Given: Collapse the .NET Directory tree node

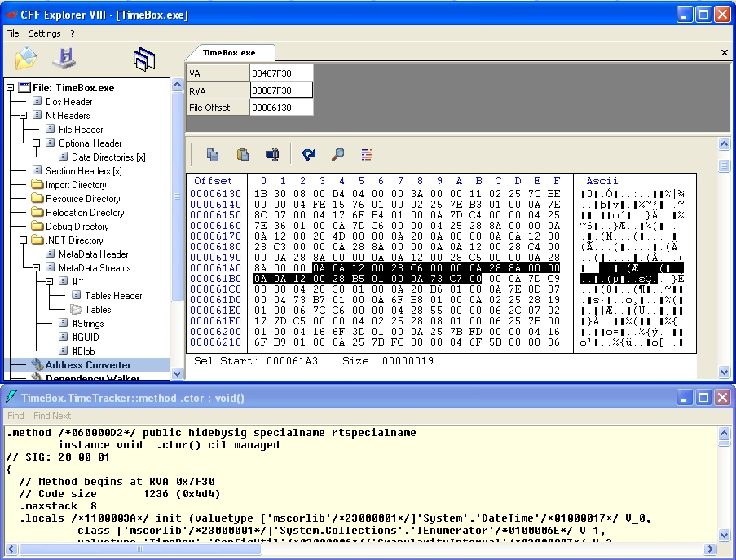Looking at the screenshot, I should [24, 240].
